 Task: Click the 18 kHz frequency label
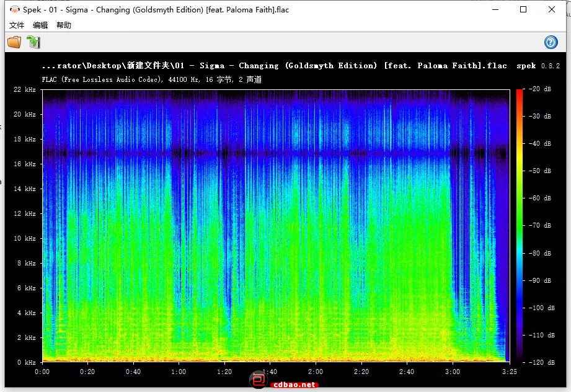pos(25,139)
